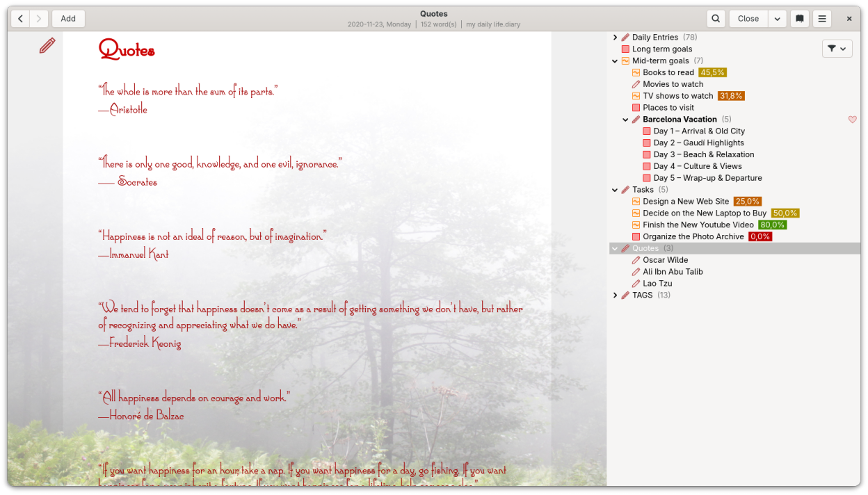The image size is (868, 495).
Task: Toggle the heart favorite on Barcelona Vacation
Action: [853, 120]
